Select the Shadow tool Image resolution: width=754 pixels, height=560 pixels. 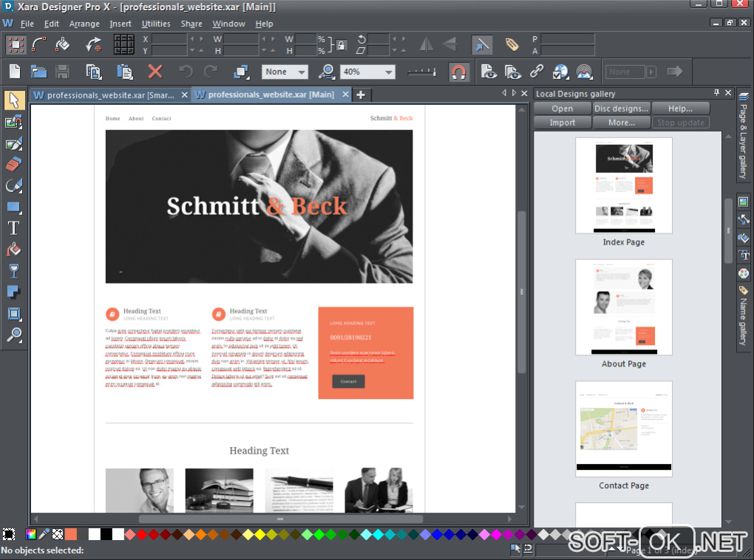pyautogui.click(x=13, y=293)
